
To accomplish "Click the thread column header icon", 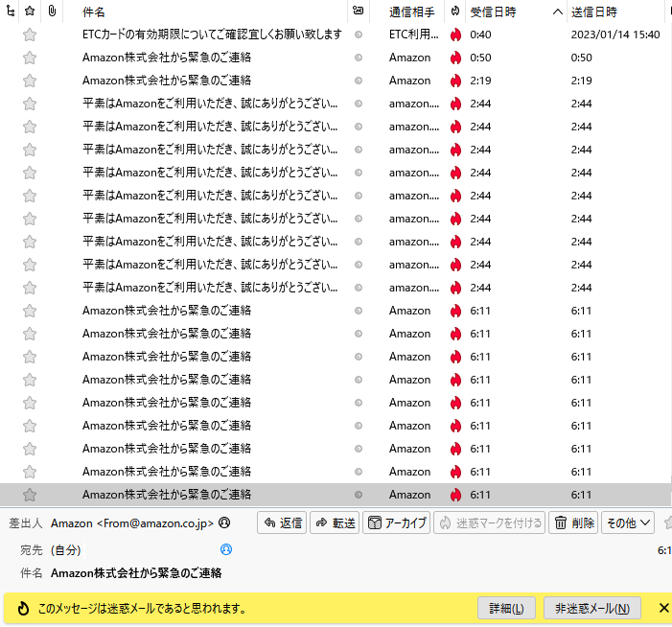I will coord(11,12).
